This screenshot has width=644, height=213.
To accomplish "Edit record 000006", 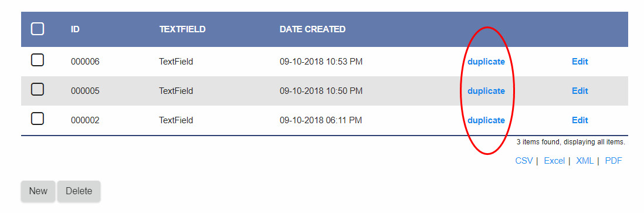I will click(580, 62).
